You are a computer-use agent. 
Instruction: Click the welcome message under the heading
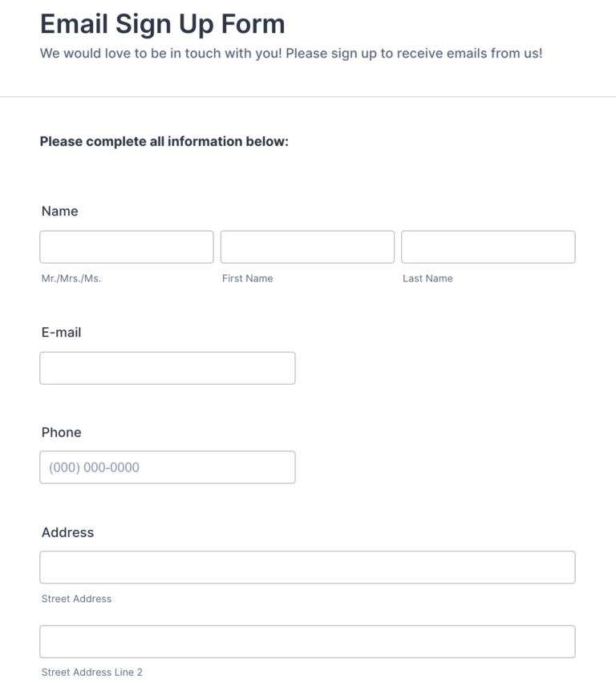tap(293, 53)
